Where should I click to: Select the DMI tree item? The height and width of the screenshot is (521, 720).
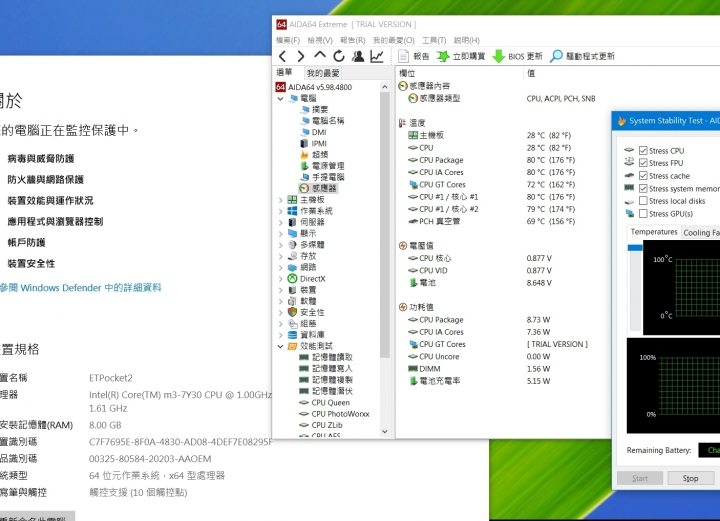[x=314, y=132]
